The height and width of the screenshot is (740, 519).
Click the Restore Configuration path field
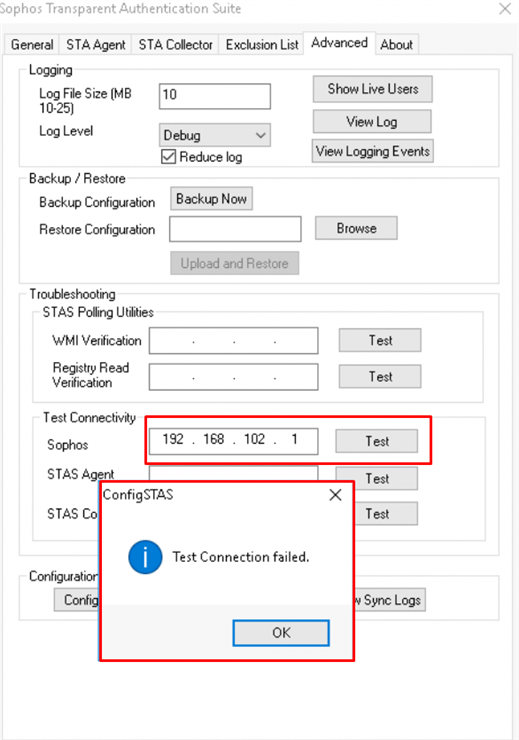235,229
